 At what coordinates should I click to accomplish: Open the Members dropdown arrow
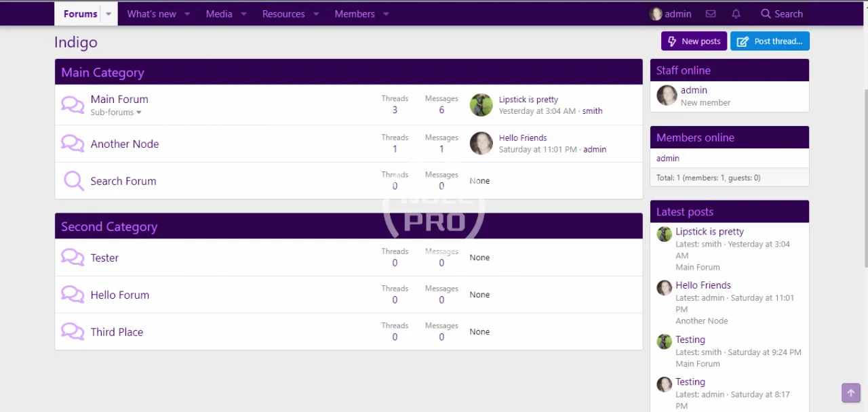pyautogui.click(x=386, y=14)
